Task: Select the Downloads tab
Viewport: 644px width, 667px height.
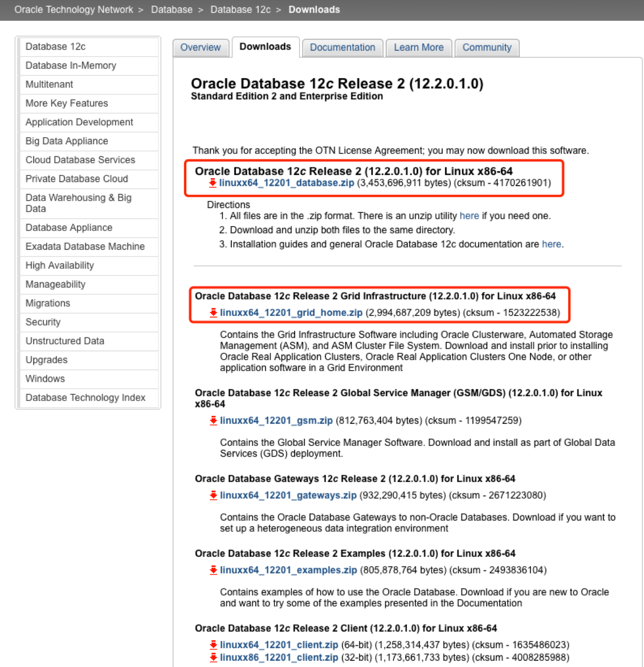Action: click(x=265, y=47)
